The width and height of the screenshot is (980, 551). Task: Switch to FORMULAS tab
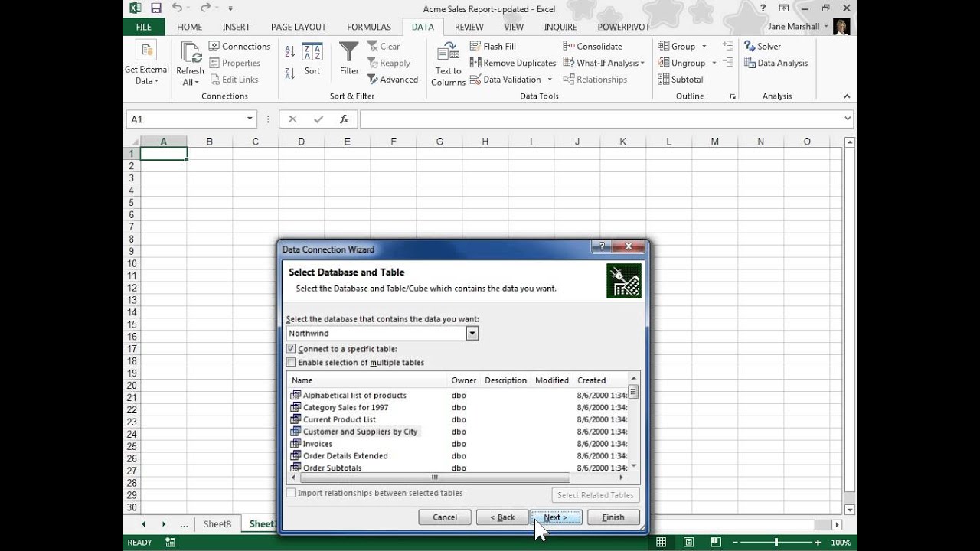369,27
